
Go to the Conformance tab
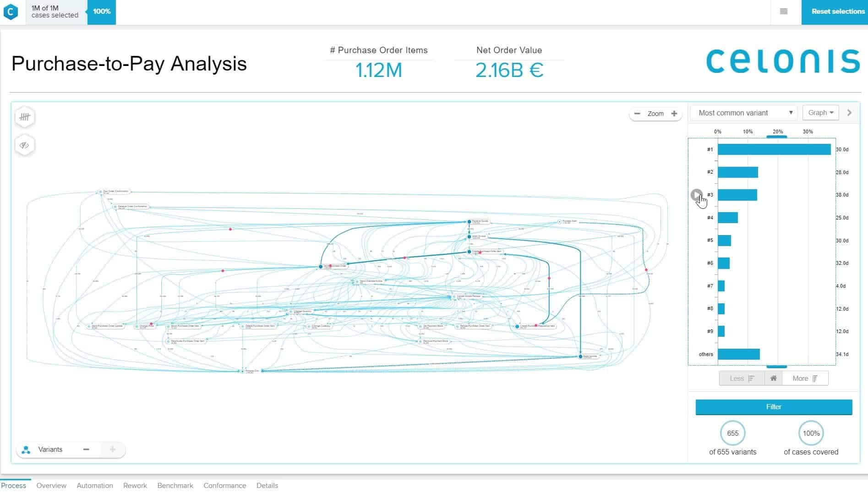224,486
